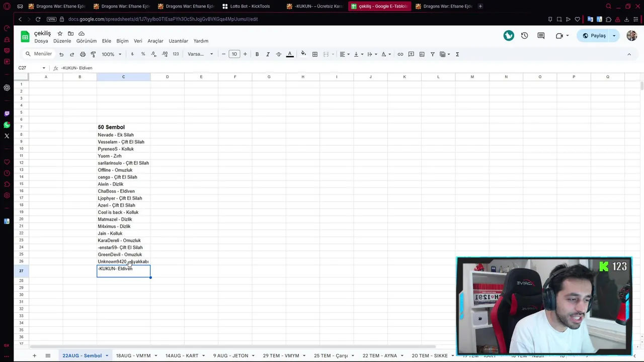Decrease decimal places
Screen dimensions: 644x362
pos(154,54)
